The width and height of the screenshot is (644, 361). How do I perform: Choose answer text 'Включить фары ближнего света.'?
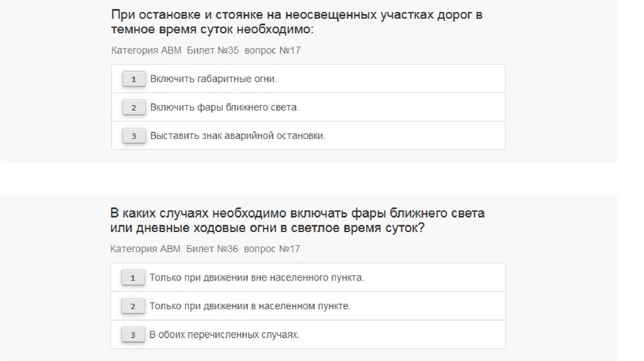click(x=225, y=108)
